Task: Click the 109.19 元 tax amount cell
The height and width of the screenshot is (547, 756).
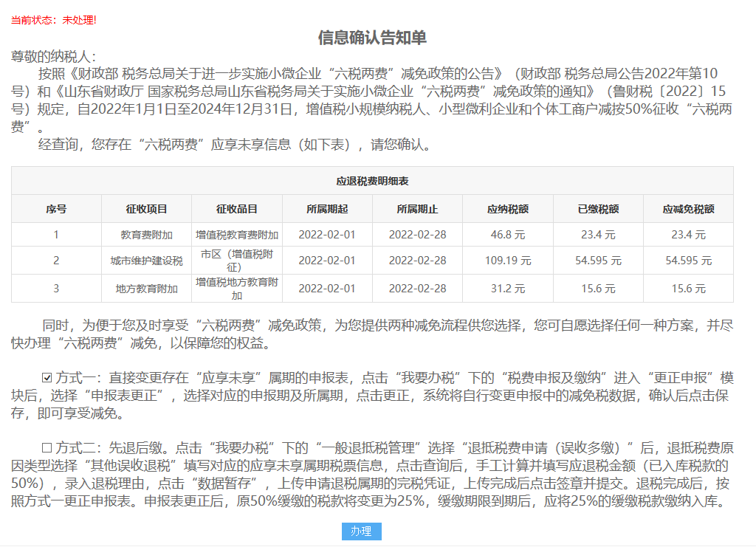Action: [508, 261]
